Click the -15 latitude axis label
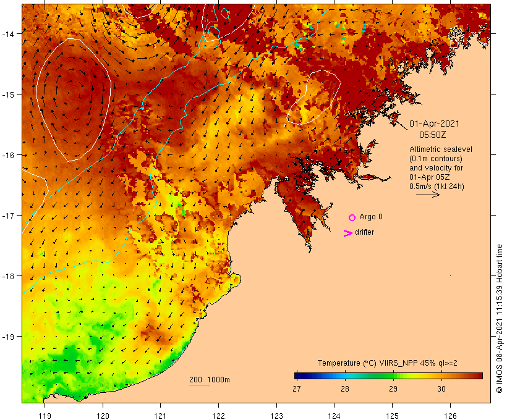Screen dimensions: 507x420 tap(8, 94)
